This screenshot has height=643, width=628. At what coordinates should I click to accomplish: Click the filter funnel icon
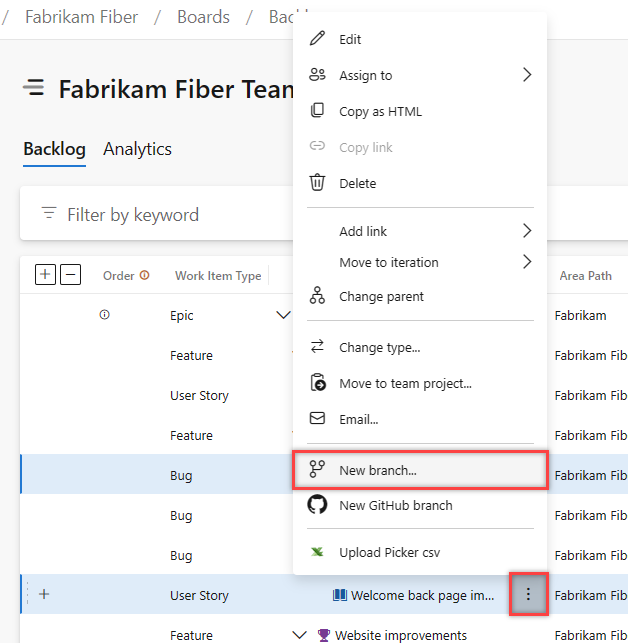(x=49, y=213)
